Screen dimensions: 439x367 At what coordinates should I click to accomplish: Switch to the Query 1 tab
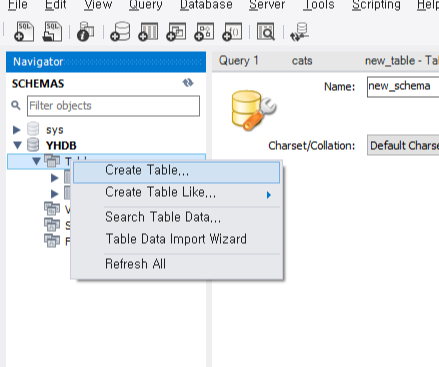point(239,61)
